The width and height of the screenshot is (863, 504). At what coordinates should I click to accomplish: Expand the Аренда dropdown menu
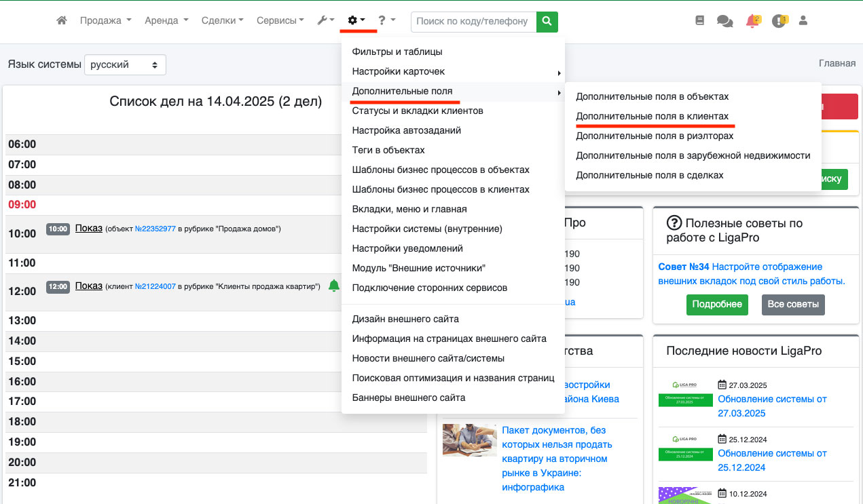pyautogui.click(x=166, y=21)
